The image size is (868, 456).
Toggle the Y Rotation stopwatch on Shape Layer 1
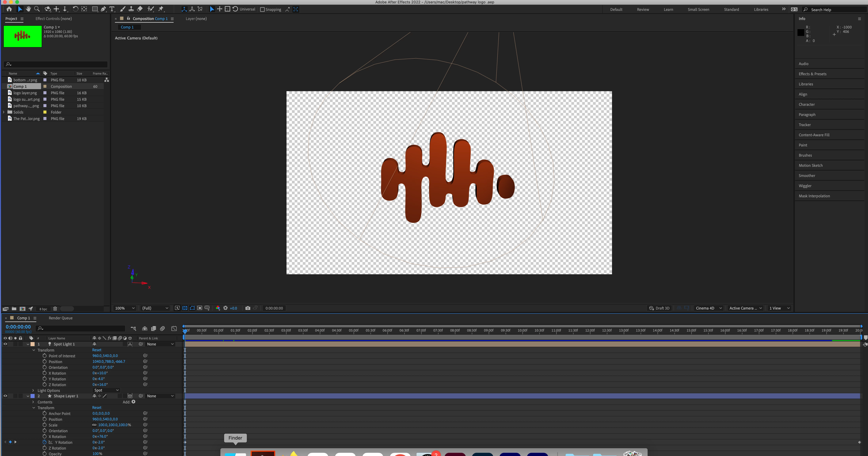[44, 442]
